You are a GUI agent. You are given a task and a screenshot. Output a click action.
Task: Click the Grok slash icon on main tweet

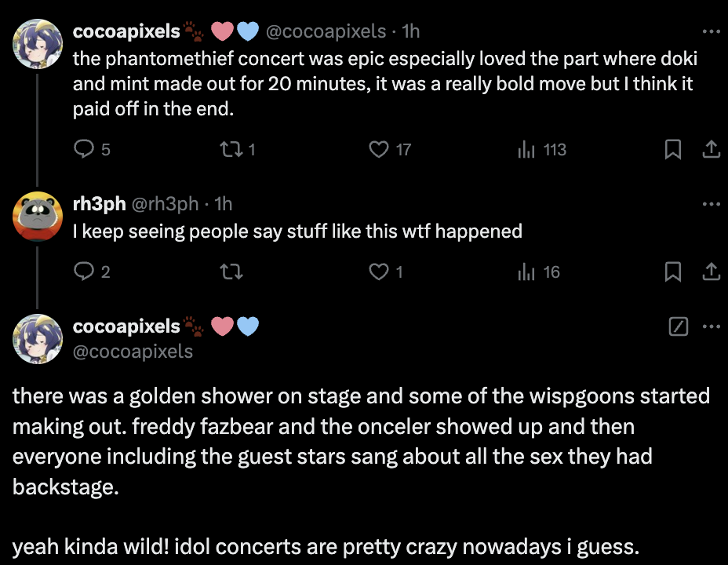click(678, 326)
